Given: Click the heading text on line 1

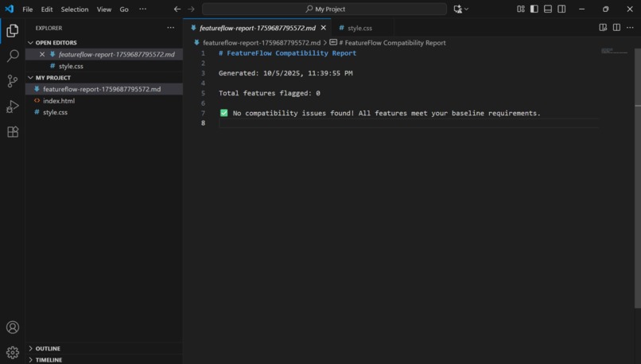Looking at the screenshot, I should 287,53.
